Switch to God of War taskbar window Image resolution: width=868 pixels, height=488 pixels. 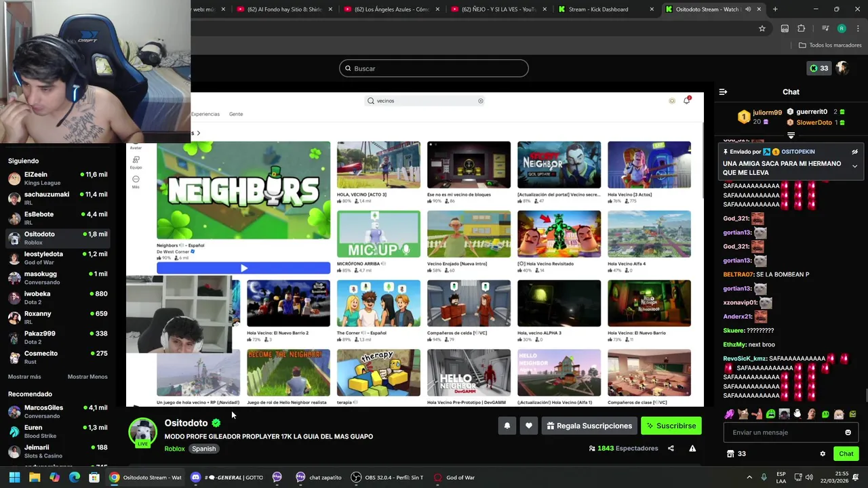coord(454,477)
